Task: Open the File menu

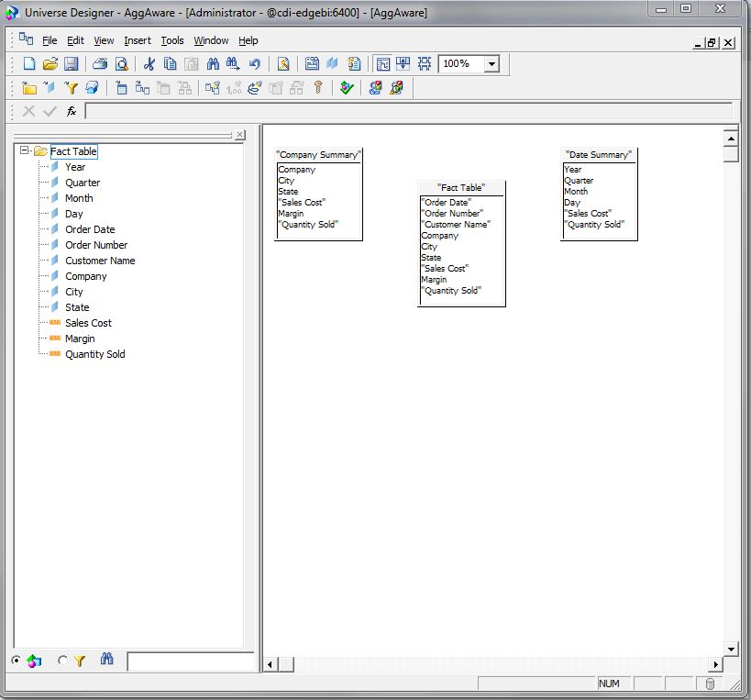Action: coord(50,40)
